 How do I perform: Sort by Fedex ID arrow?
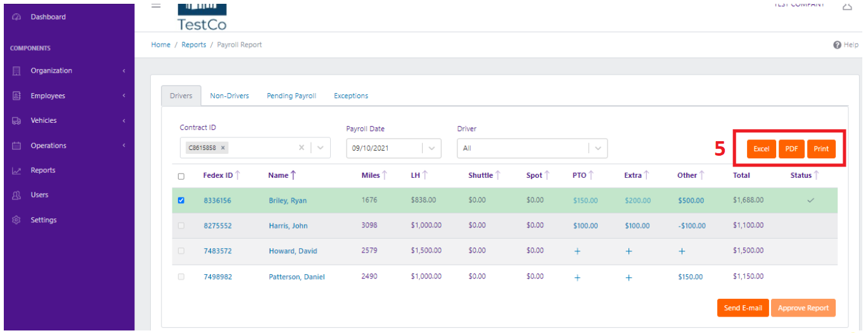tap(238, 175)
